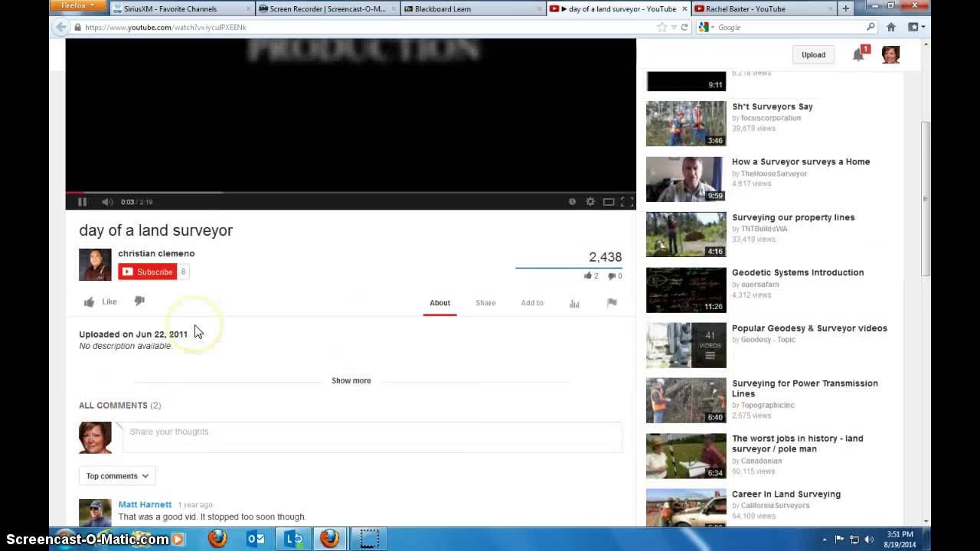Screen dimensions: 980x551
Task: Open the Add to tab
Action: click(532, 303)
